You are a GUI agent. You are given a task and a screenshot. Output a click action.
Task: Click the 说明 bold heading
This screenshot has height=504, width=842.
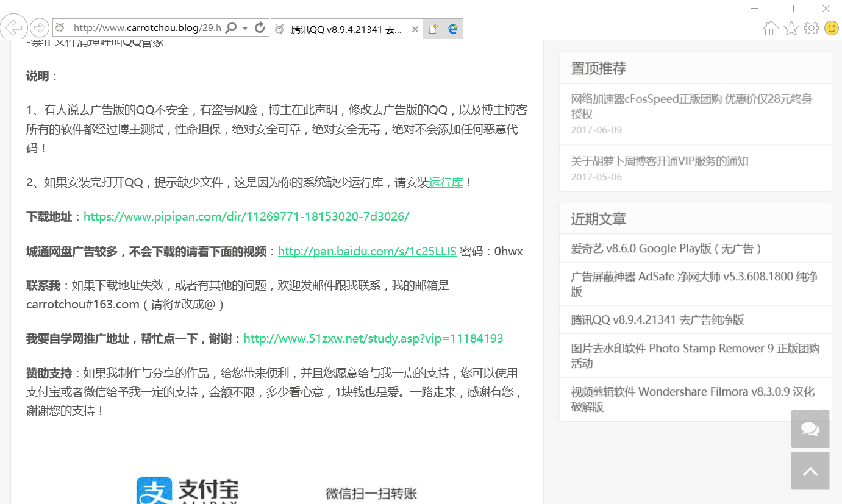[37, 76]
